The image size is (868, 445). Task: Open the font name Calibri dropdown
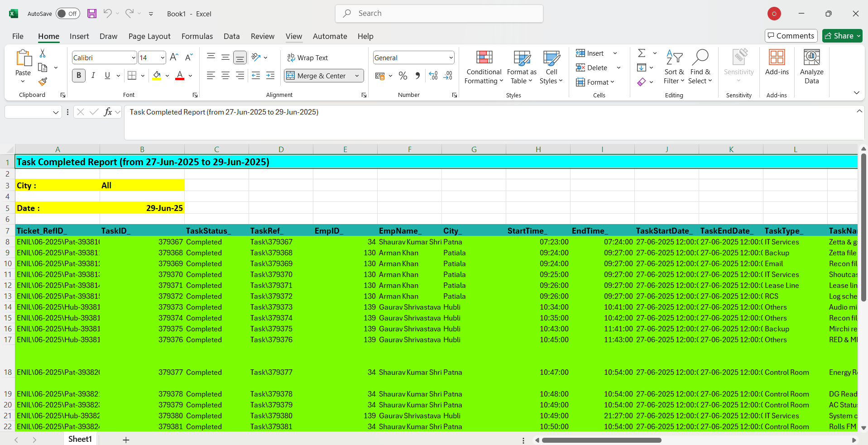[x=134, y=57]
